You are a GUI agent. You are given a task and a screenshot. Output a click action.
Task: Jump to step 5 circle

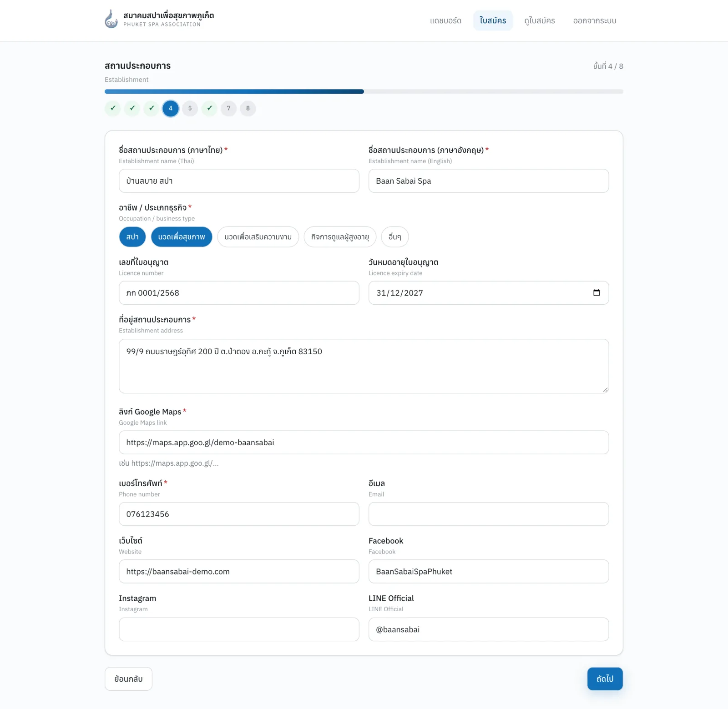click(x=190, y=108)
